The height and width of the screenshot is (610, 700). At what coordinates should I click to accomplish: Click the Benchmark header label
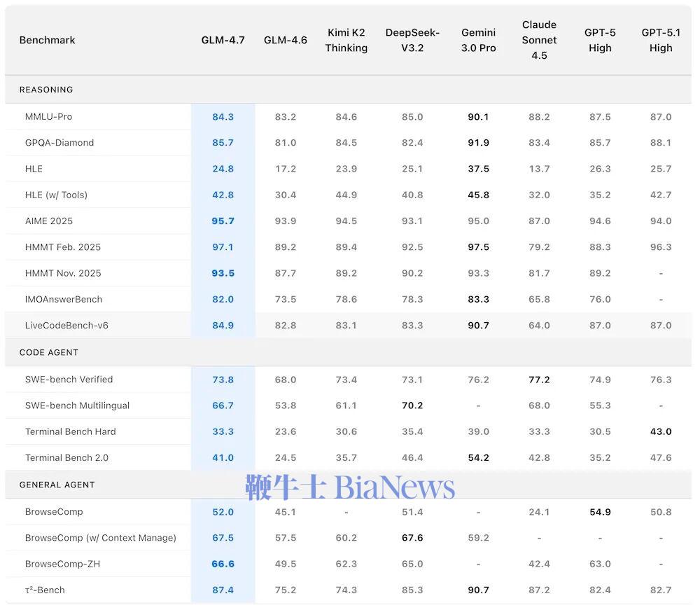click(47, 41)
